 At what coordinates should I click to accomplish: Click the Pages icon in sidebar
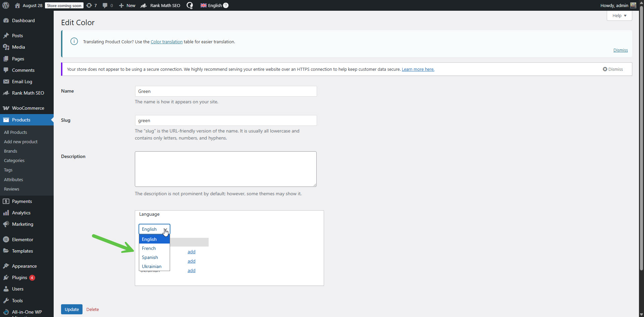click(x=6, y=59)
